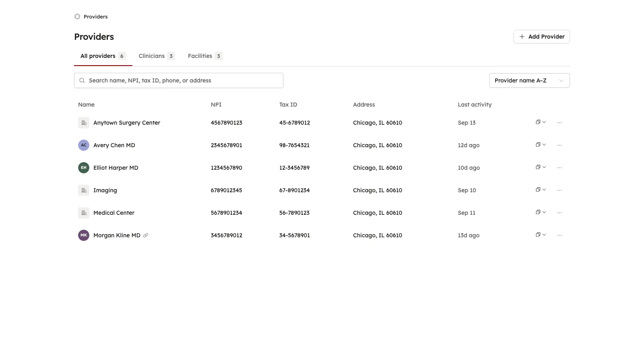Click the Morgan Kline MK avatar
Screen dimensions: 644x362
click(84, 235)
